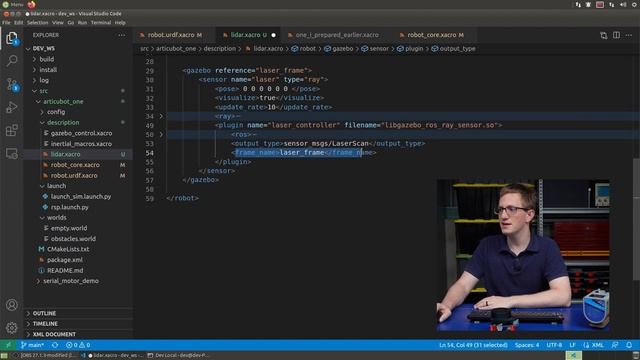Click Ln 54, Col 49 cursor position
This screenshot has width=640, height=360.
(x=473, y=345)
